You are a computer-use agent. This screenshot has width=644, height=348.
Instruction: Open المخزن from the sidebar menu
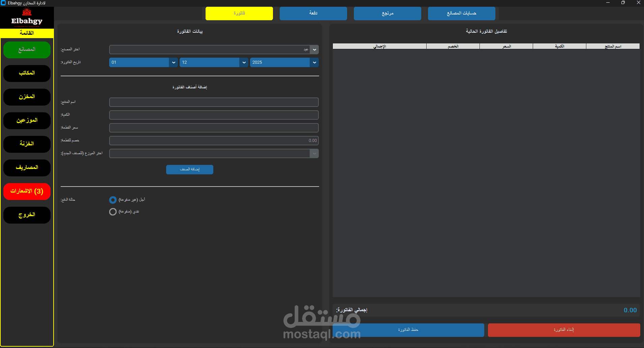(27, 97)
